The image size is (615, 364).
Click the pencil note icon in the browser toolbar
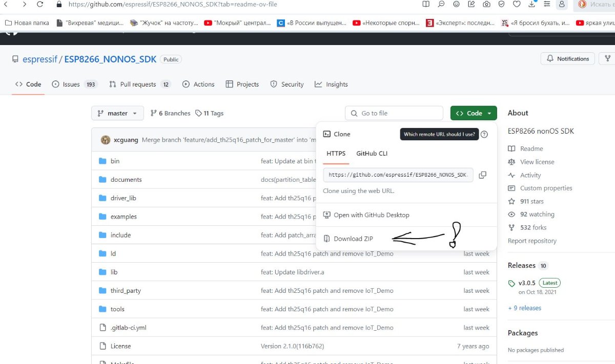click(x=471, y=4)
